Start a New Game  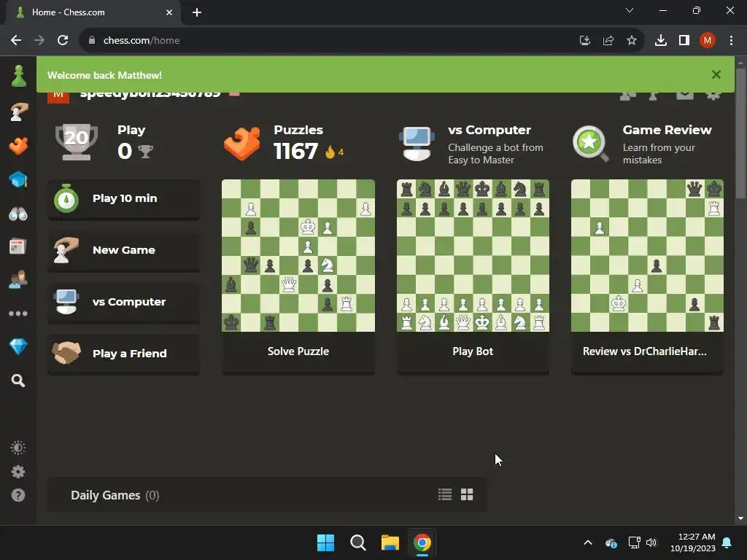click(x=123, y=251)
